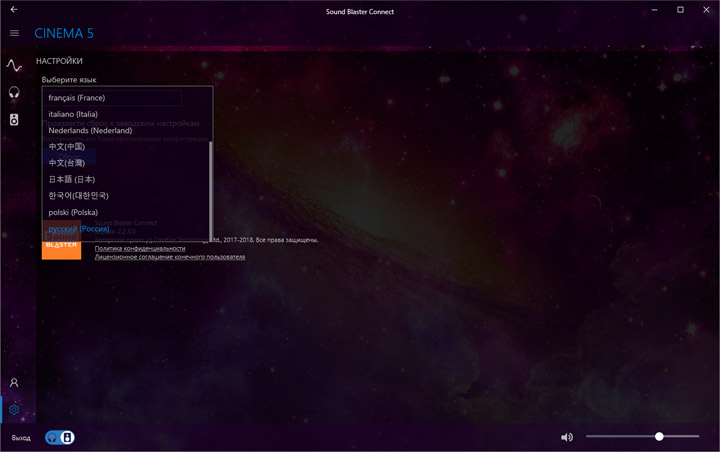
Task: Minimize the Sound Blaster Connect window
Action: tap(654, 10)
